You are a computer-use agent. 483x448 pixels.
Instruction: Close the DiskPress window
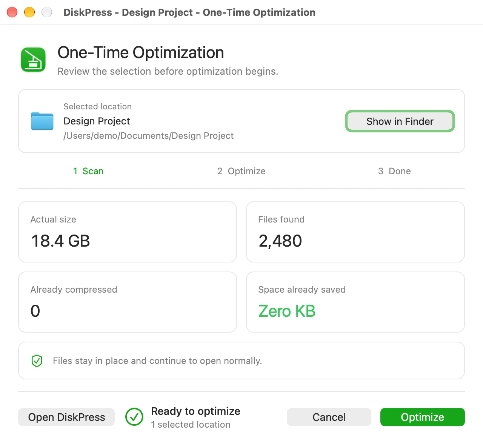point(12,12)
